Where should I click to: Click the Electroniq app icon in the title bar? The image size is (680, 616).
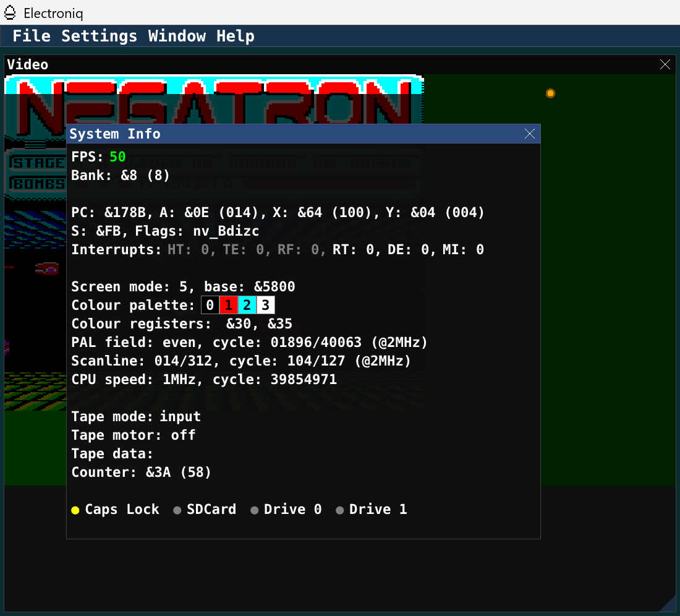click(10, 13)
